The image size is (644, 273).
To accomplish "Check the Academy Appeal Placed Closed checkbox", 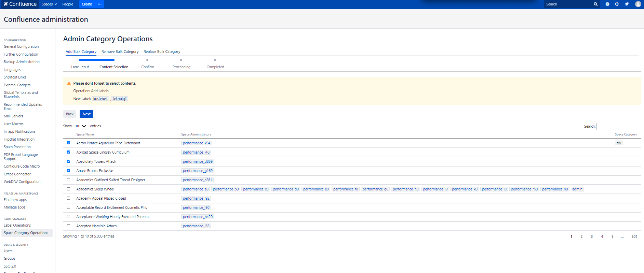I will pyautogui.click(x=68, y=198).
